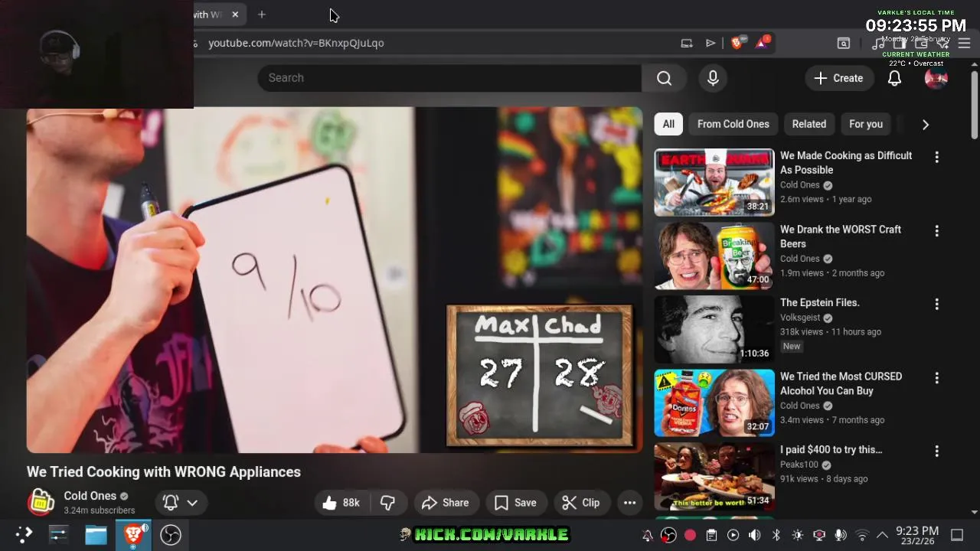Image resolution: width=980 pixels, height=551 pixels.
Task: Click the Brave Rewards triangle icon
Action: 762,43
